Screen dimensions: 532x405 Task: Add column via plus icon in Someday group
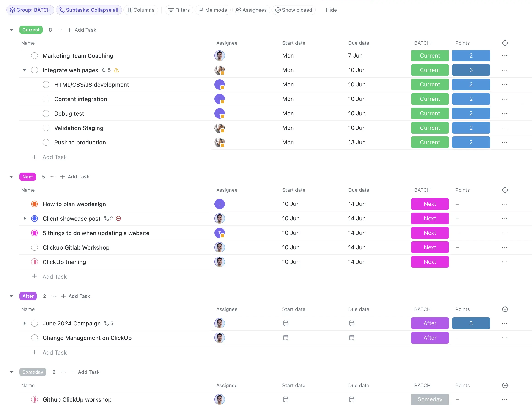coord(505,385)
